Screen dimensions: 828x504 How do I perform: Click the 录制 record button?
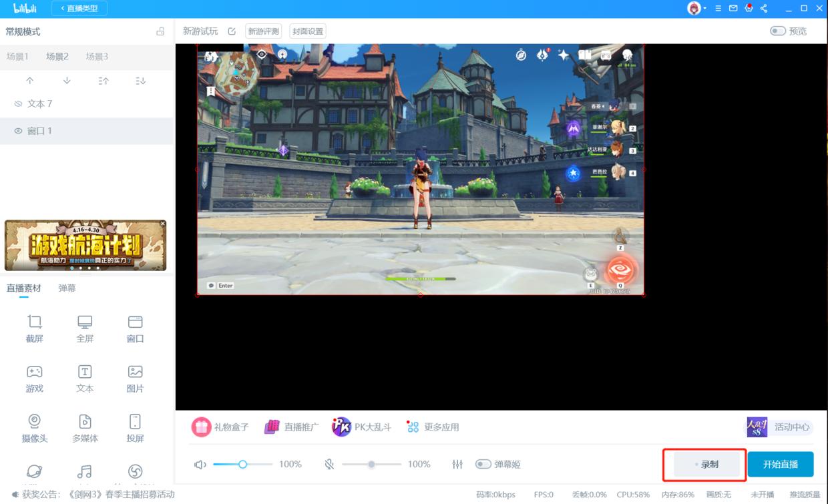click(708, 464)
